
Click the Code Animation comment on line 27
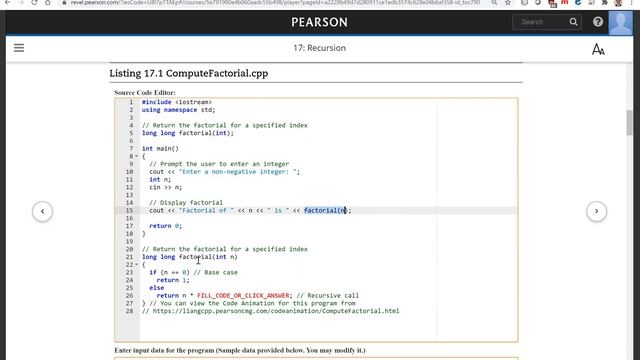coord(252,303)
